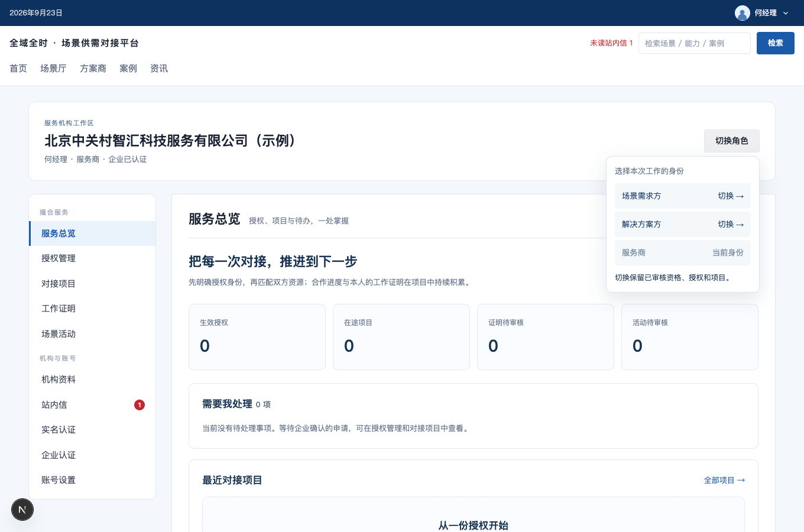
Task: Open 站内信 in the sidebar
Action: point(92,405)
